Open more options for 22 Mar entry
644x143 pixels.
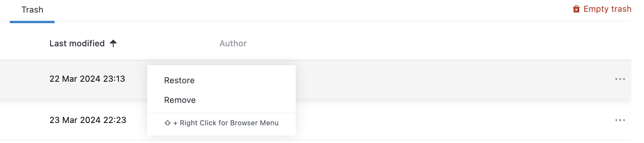(620, 79)
